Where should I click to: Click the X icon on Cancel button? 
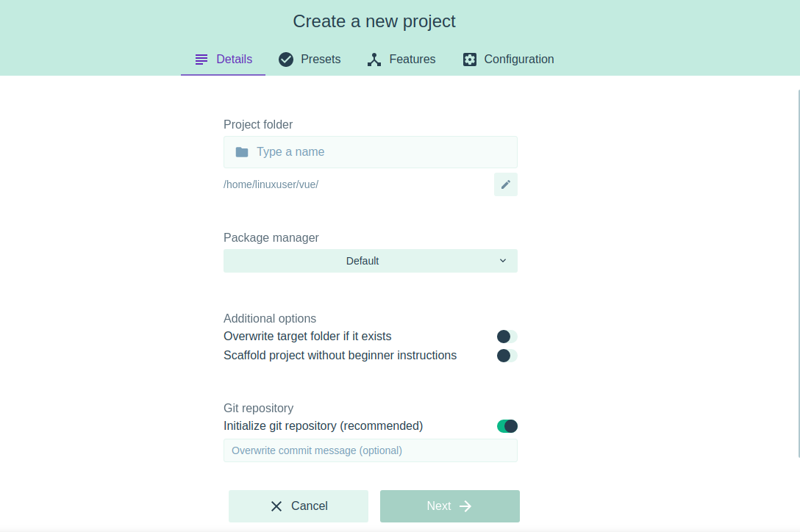[x=276, y=506]
